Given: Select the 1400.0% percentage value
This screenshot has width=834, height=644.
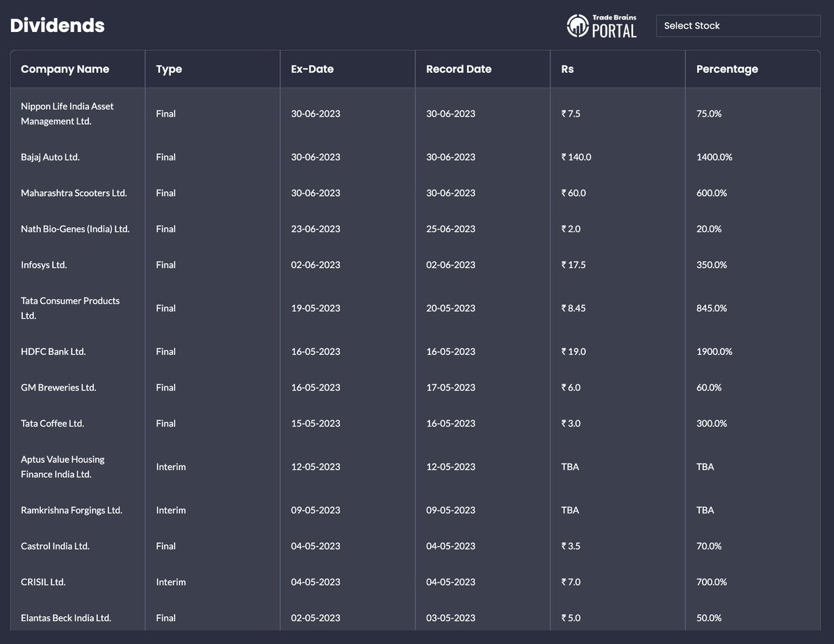Looking at the screenshot, I should click(x=714, y=157).
